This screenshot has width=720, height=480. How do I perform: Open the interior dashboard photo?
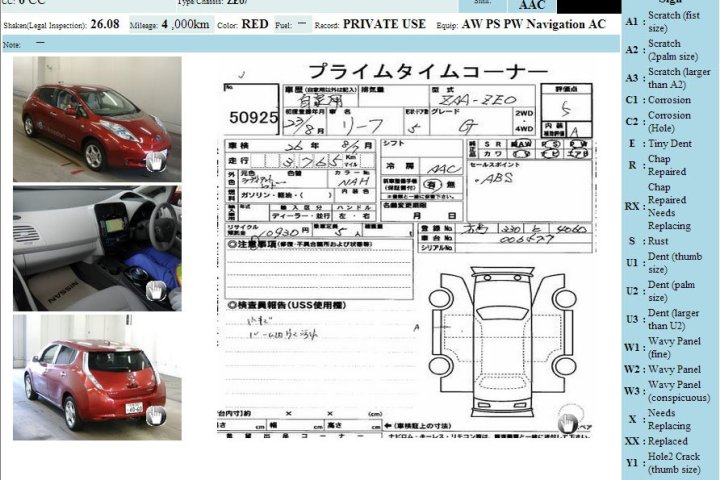[97, 248]
